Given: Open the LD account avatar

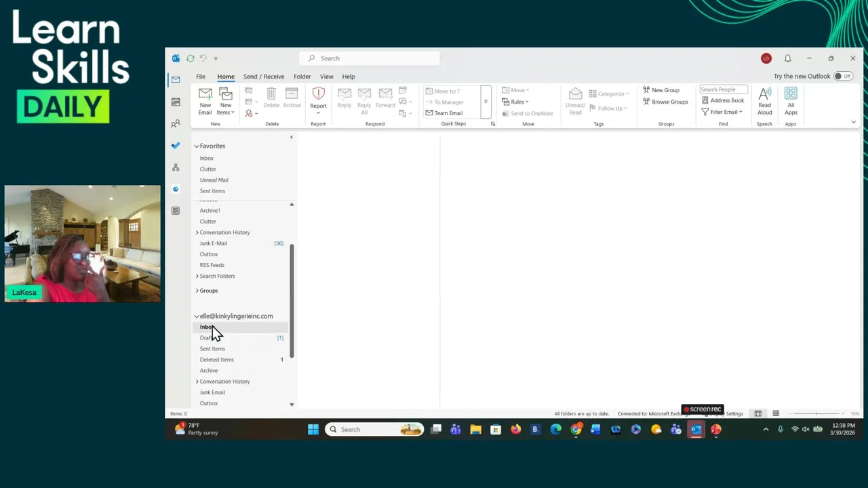Looking at the screenshot, I should (x=766, y=58).
